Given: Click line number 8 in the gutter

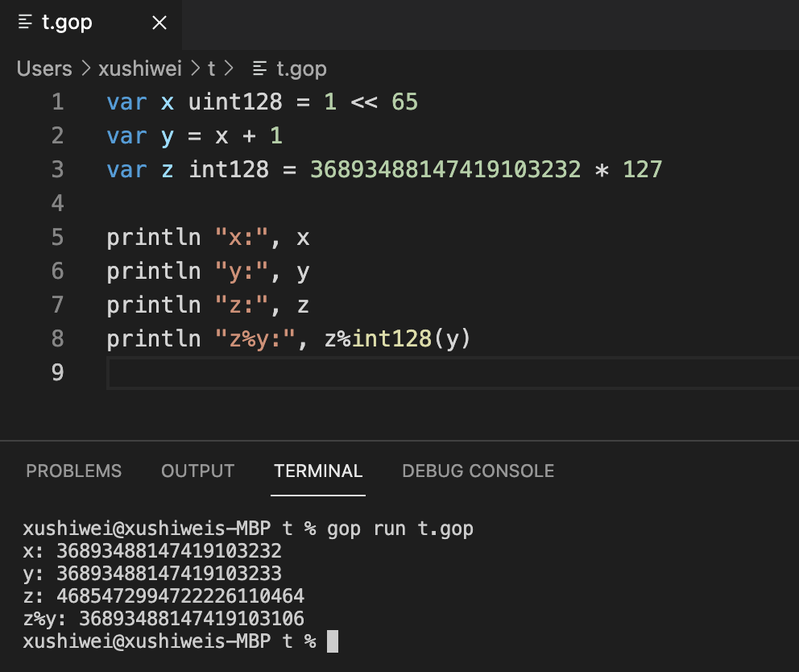Looking at the screenshot, I should click(x=57, y=339).
